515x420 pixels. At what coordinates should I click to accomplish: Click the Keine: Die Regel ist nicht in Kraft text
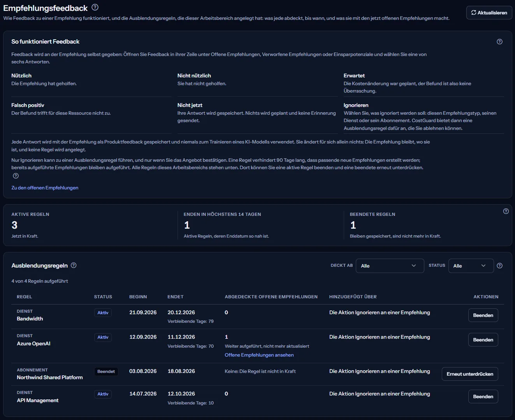[x=260, y=371]
